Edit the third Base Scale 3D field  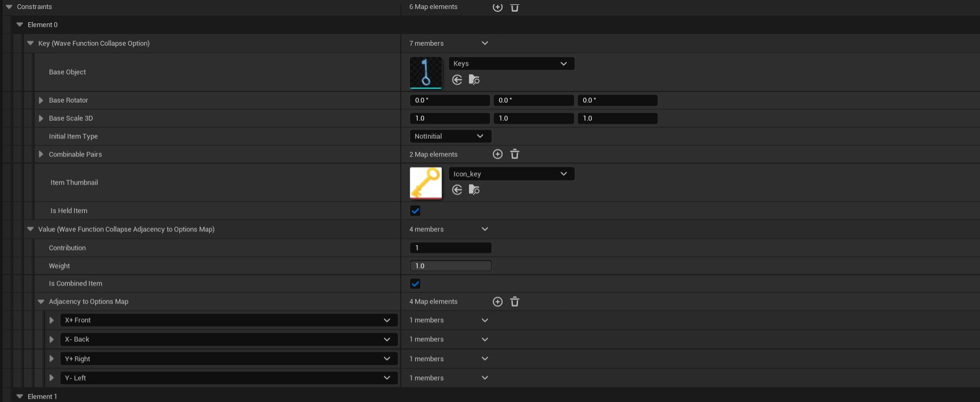tap(617, 118)
